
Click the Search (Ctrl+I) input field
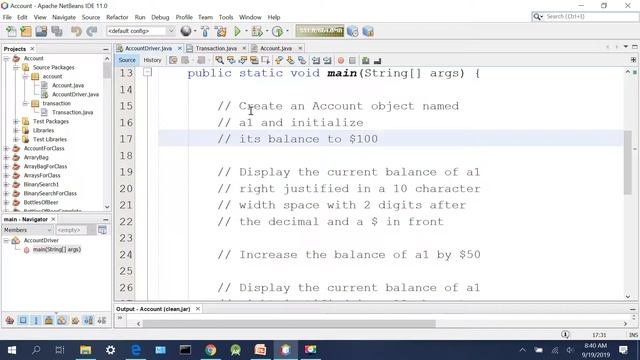coord(591,16)
